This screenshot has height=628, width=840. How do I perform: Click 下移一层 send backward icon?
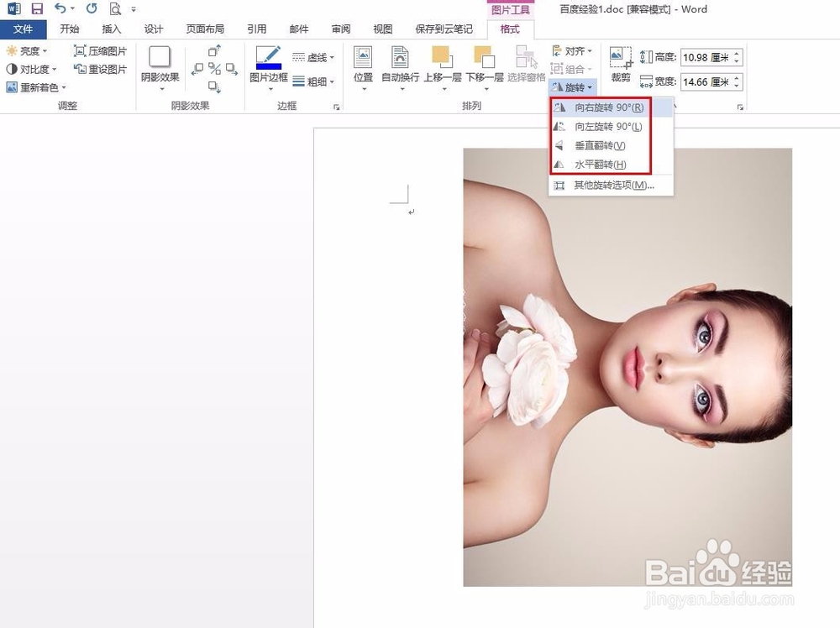484,57
